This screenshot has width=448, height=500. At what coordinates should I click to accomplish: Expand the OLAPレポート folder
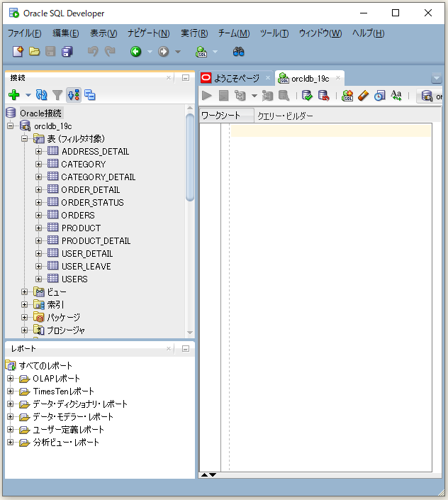click(x=11, y=379)
